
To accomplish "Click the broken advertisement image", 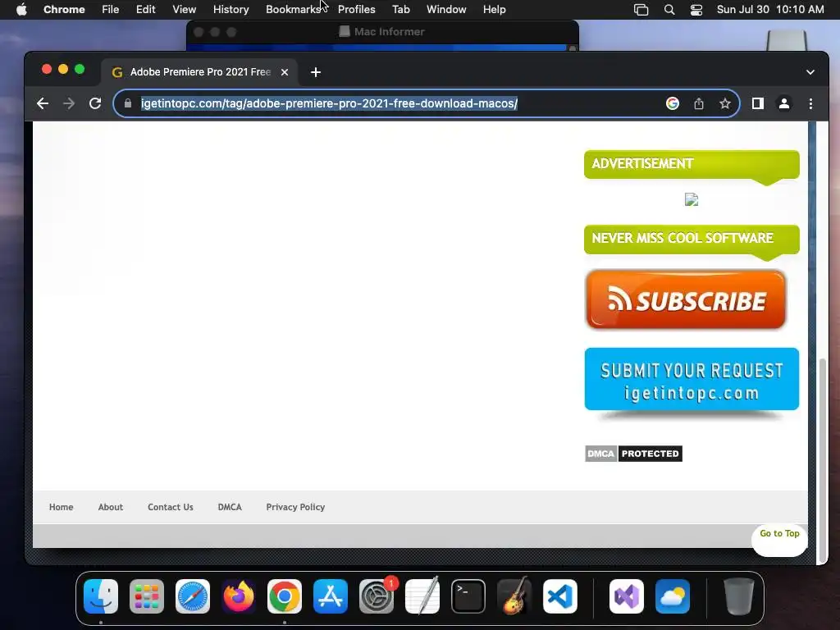I will pos(692,200).
